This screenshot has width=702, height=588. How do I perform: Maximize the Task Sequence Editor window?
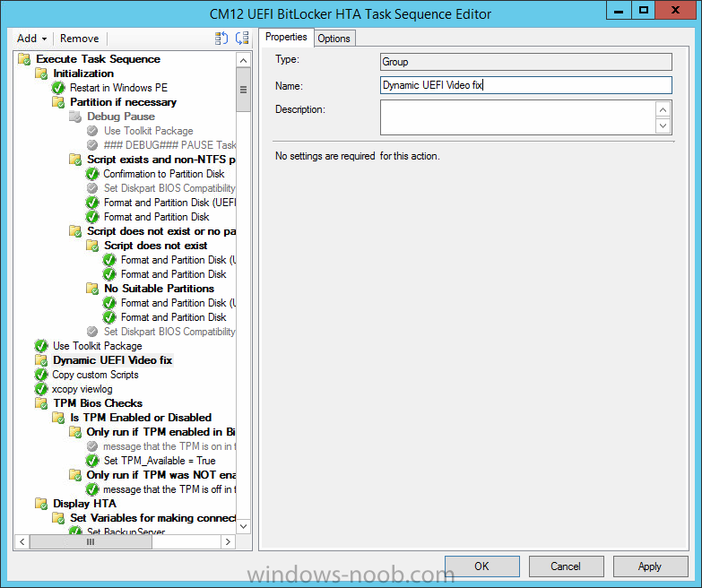pos(644,10)
